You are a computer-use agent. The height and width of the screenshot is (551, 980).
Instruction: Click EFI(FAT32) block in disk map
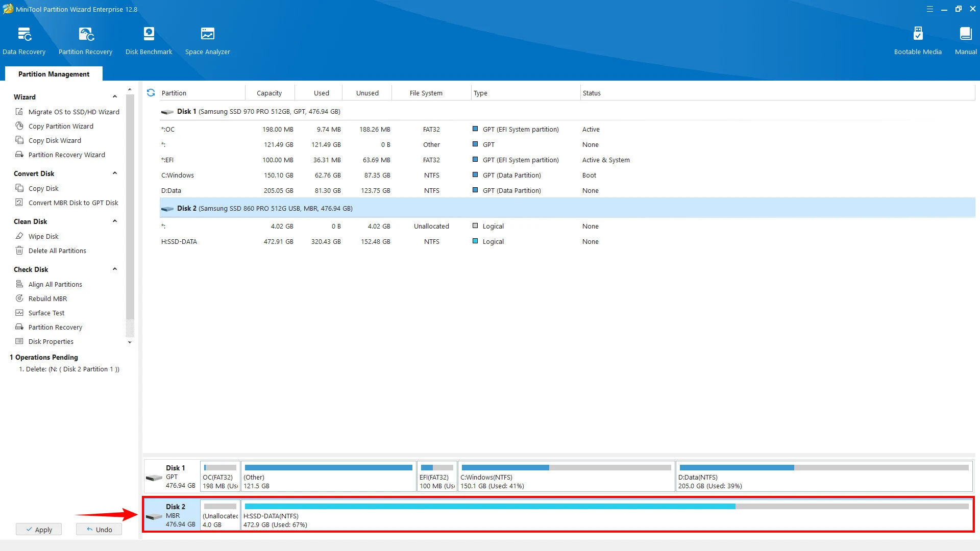[x=437, y=476]
